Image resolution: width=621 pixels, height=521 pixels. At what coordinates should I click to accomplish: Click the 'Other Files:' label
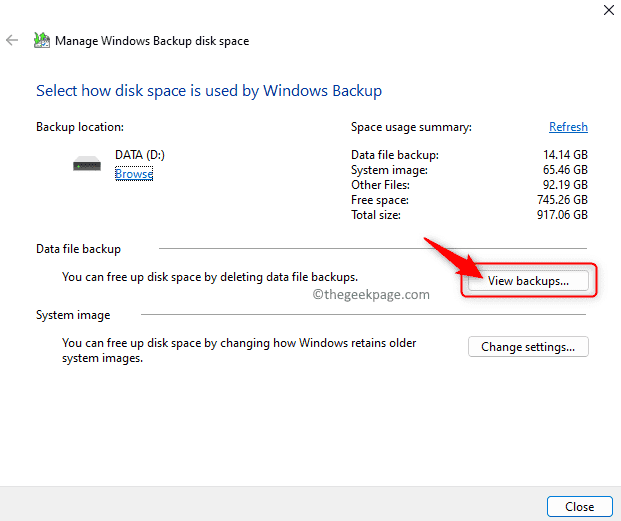click(x=380, y=185)
